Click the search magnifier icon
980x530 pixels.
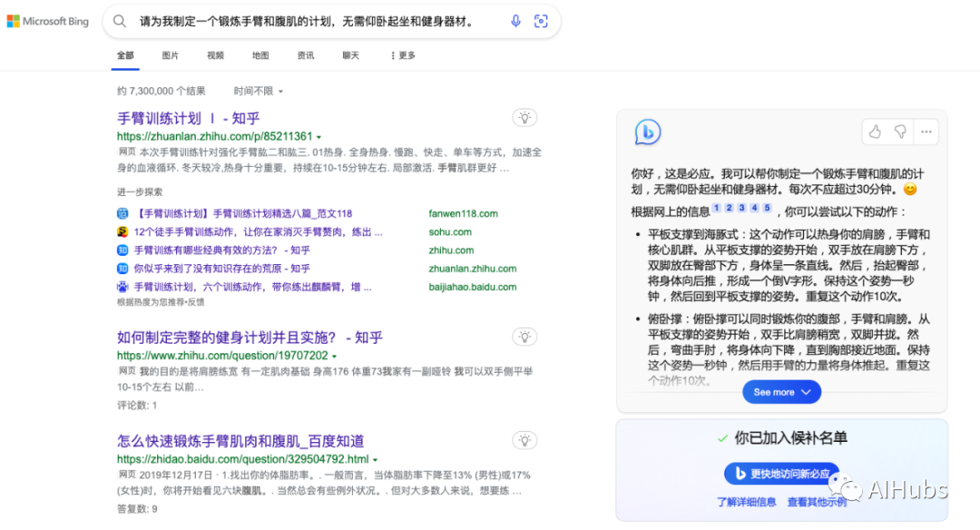coord(120,21)
